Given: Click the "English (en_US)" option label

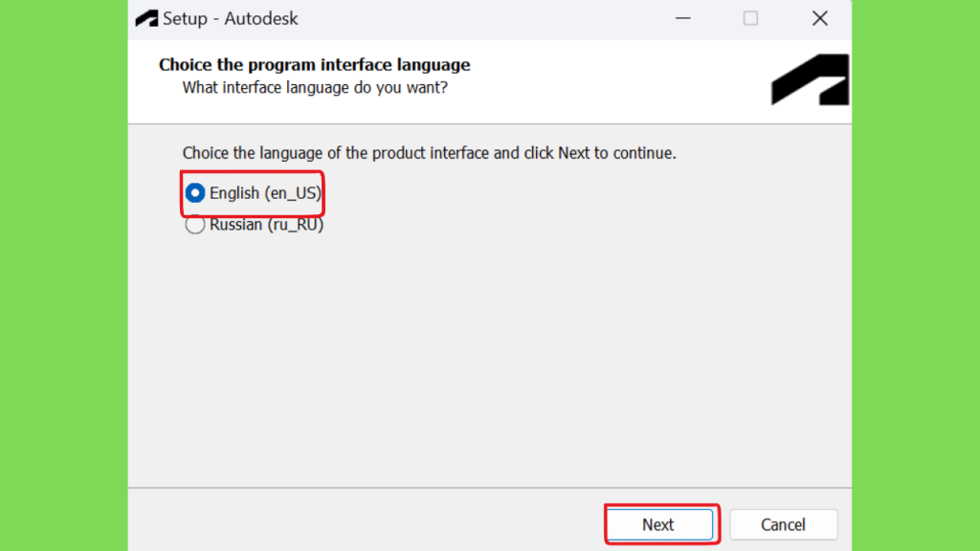Looking at the screenshot, I should 265,193.
